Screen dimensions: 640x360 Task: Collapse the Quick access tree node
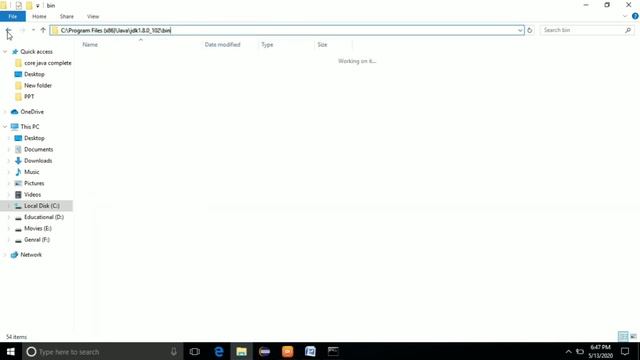pos(5,52)
